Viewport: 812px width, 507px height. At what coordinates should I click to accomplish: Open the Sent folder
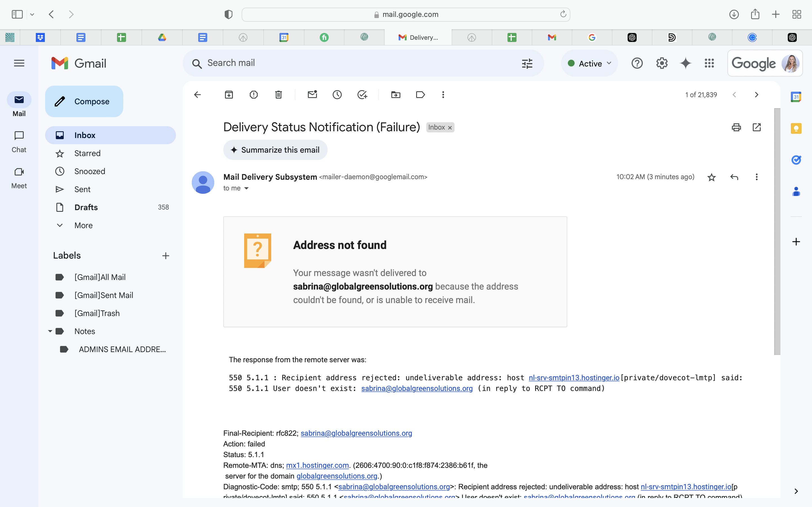click(x=82, y=190)
